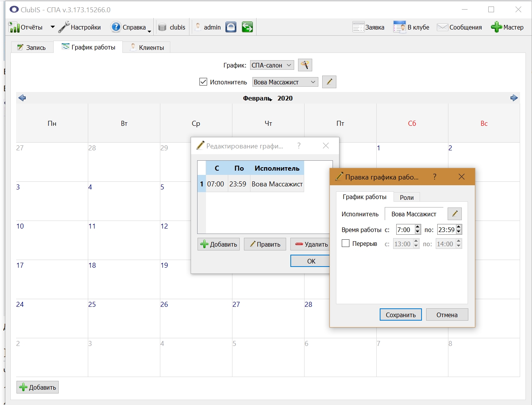
Task: Open Настройки wrench settings
Action: point(64,27)
